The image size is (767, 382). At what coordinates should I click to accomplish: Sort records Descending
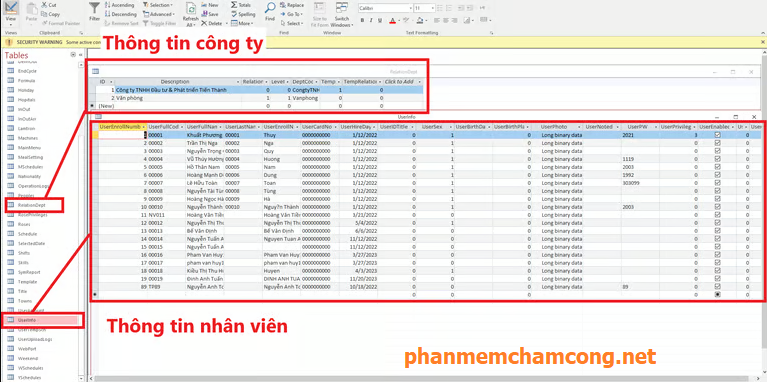(120, 14)
